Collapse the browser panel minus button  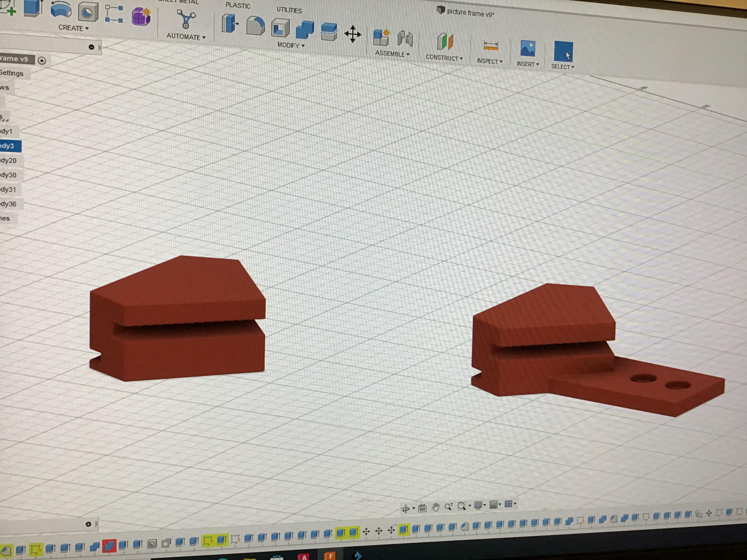(x=91, y=47)
